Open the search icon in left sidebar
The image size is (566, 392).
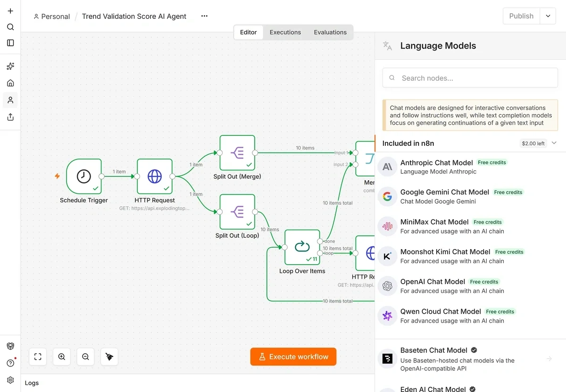[x=10, y=27]
